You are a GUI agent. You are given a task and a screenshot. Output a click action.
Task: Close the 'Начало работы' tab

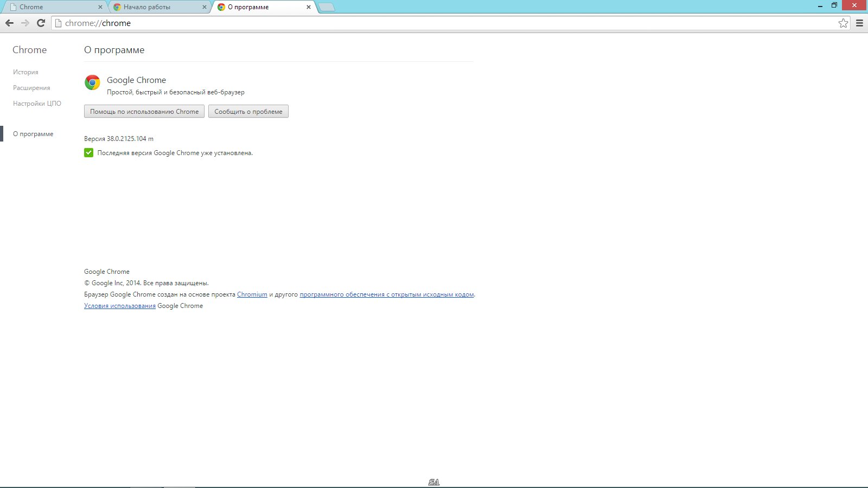[x=205, y=7]
